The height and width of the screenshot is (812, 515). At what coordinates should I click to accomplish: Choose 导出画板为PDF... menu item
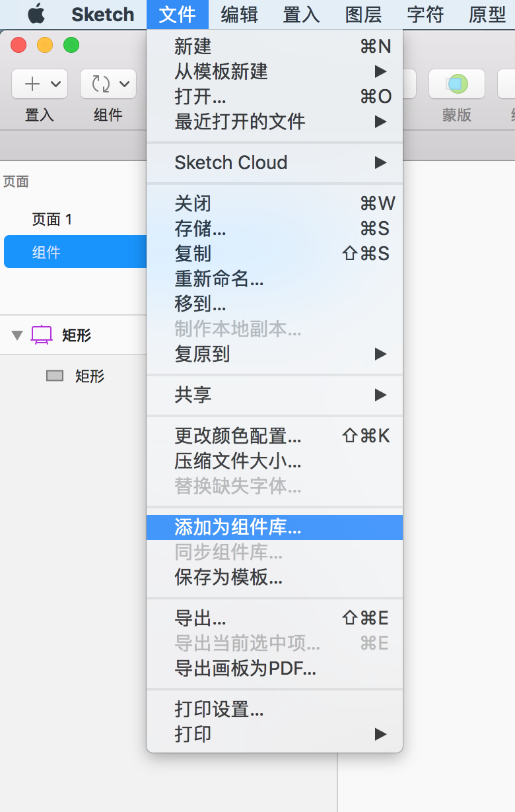pos(275,668)
